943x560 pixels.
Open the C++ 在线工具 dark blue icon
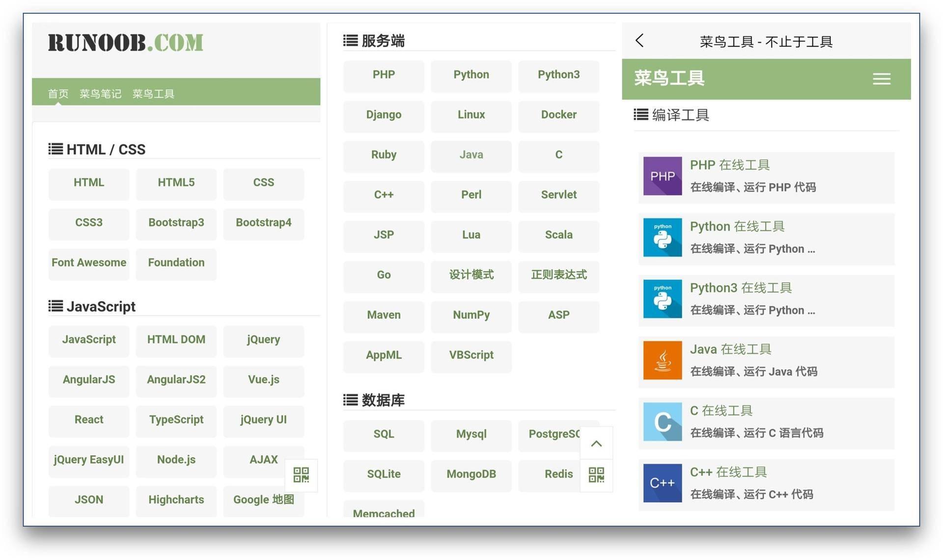[x=662, y=482]
